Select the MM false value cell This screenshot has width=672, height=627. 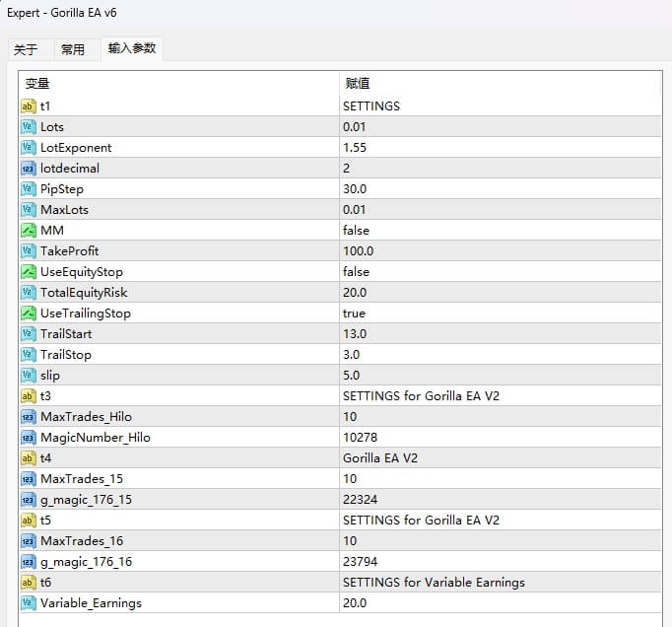pos(499,230)
